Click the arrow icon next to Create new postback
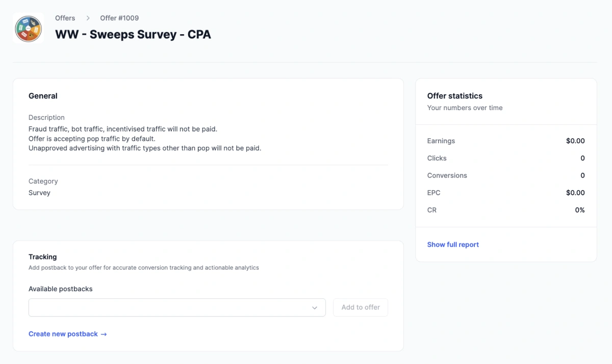Screen dimensions: 612x364 click(104, 334)
